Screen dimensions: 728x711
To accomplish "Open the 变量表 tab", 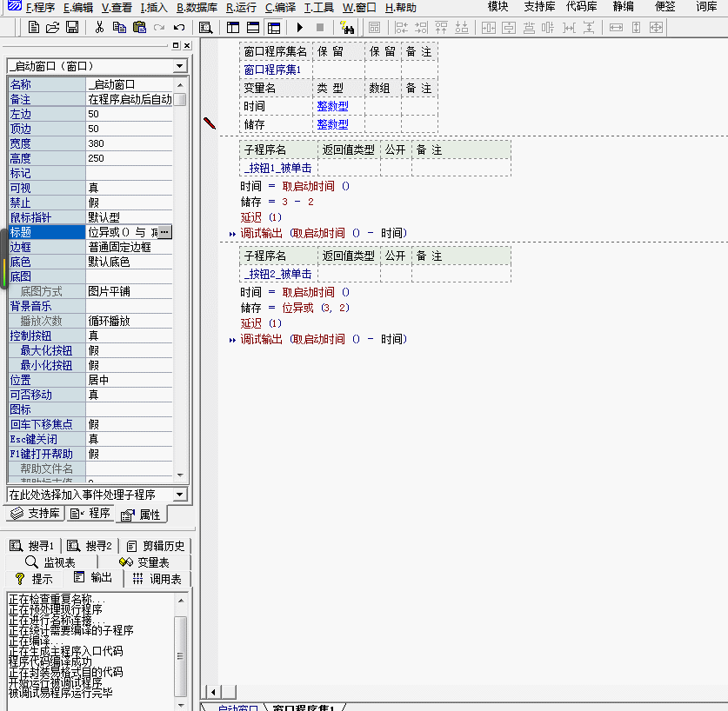I will 144,562.
